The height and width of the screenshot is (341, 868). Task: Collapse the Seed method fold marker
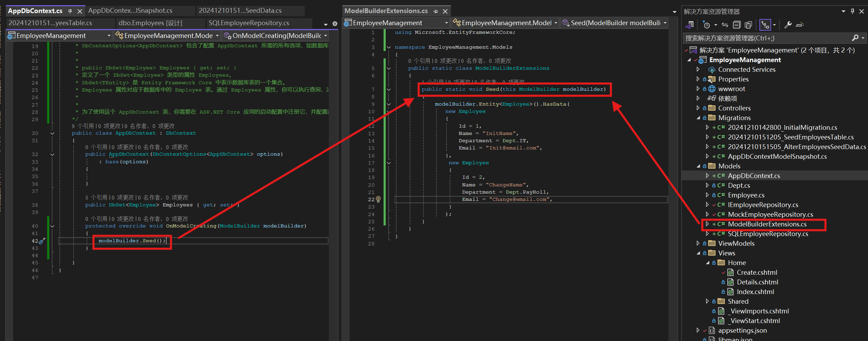point(389,89)
